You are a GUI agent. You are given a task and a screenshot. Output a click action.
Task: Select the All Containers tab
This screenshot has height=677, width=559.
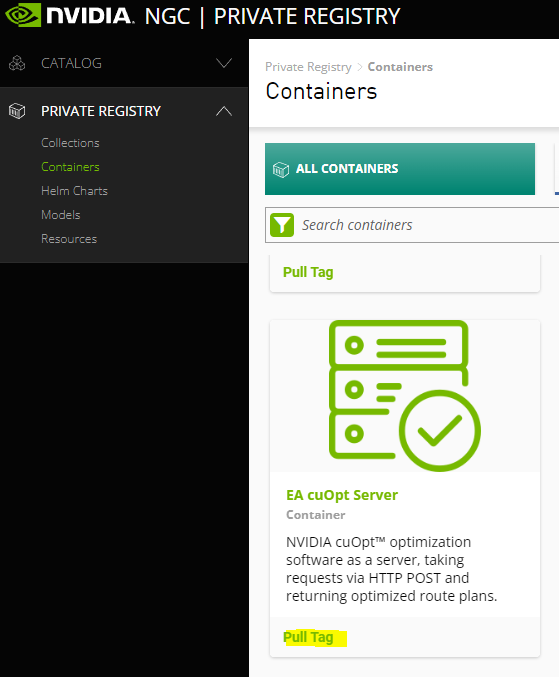point(400,169)
